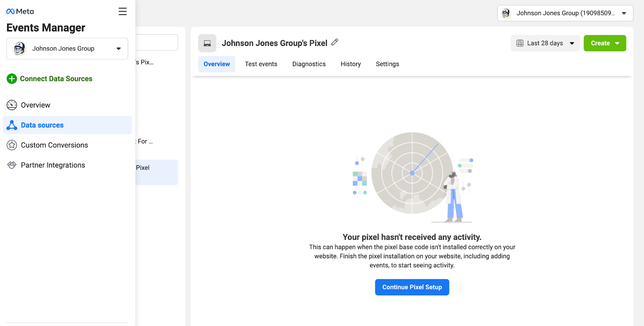Open the History tab

pyautogui.click(x=351, y=64)
